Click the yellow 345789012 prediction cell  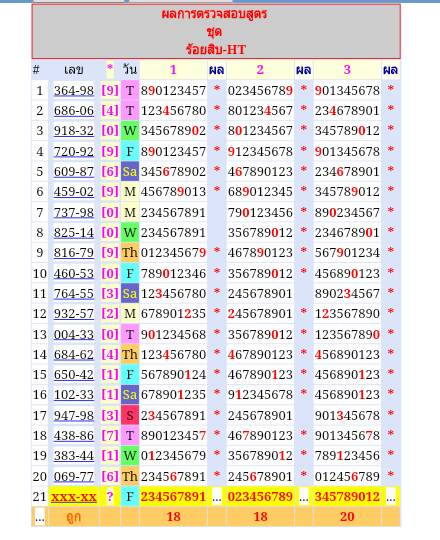[347, 497]
